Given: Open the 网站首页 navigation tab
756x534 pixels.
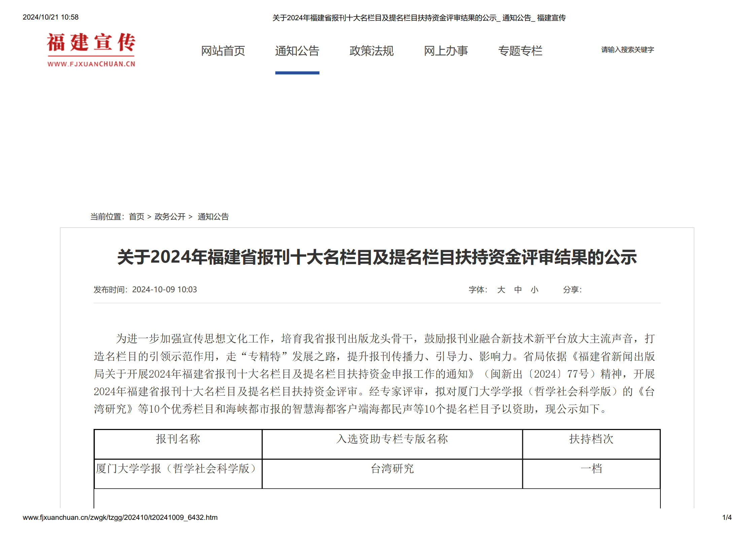Looking at the screenshot, I should point(223,51).
